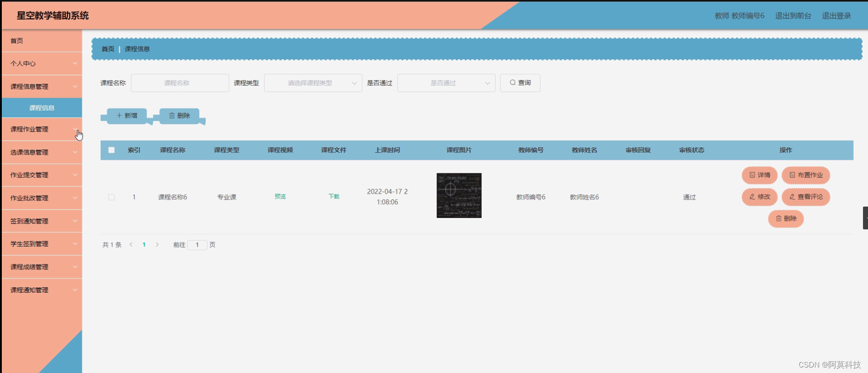Expand the 课程作业管理 sidebar menu

pyautogui.click(x=42, y=130)
